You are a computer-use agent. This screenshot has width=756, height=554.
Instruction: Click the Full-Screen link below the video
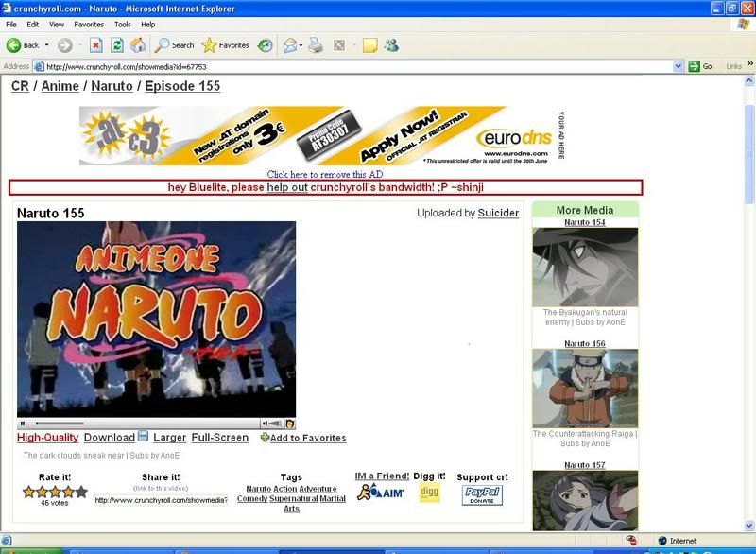click(220, 438)
